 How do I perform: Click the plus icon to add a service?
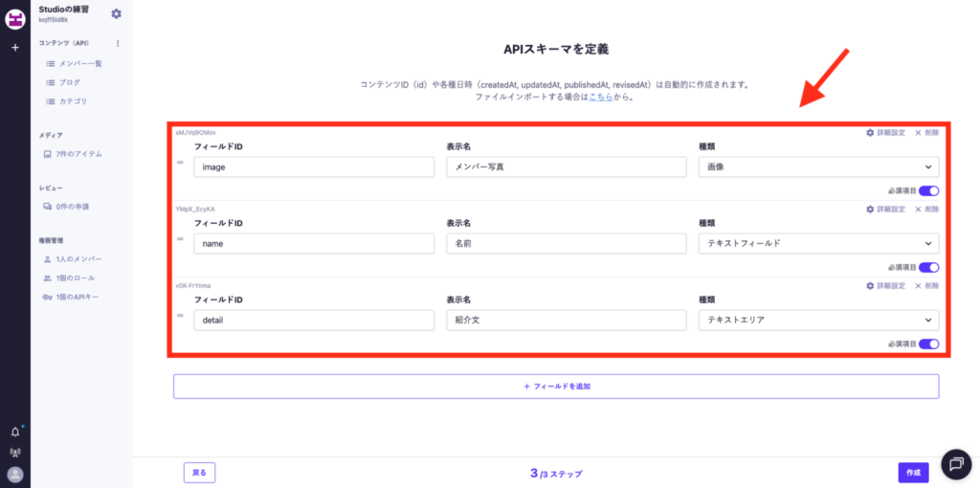point(14,47)
